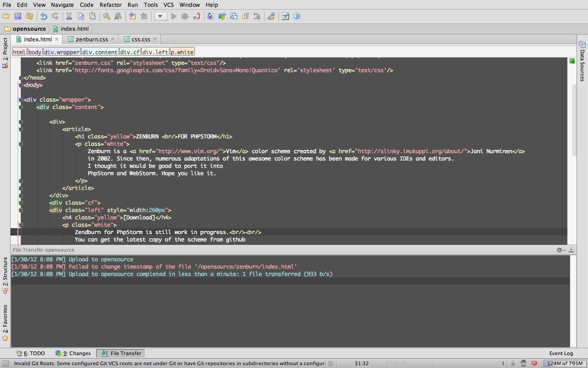Click the Event Log button
Image resolution: width=588 pixels, height=368 pixels.
(560, 353)
